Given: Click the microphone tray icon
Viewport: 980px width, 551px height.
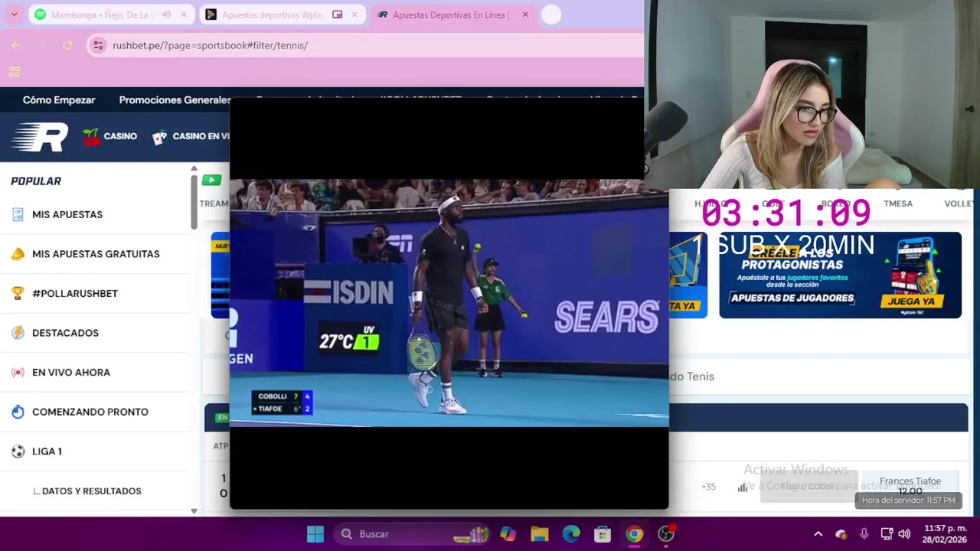Looking at the screenshot, I should [x=864, y=534].
